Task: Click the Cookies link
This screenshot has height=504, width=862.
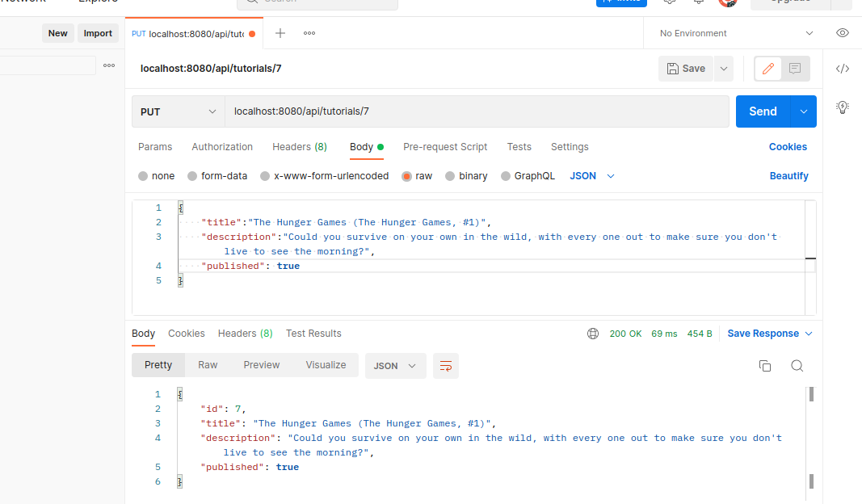Action: coord(788,147)
